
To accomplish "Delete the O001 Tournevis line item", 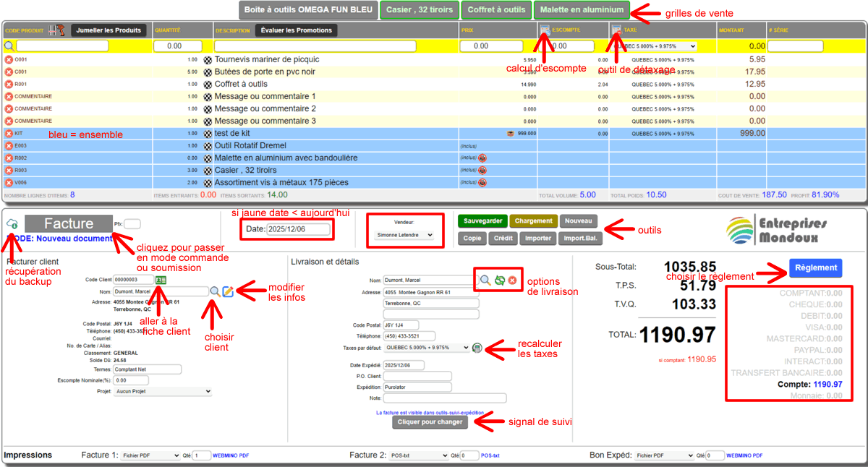I will pos(9,60).
